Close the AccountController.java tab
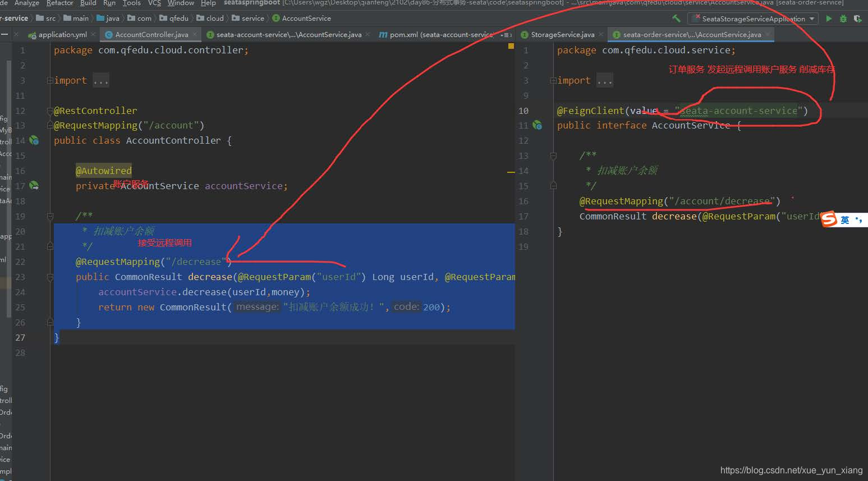 195,34
